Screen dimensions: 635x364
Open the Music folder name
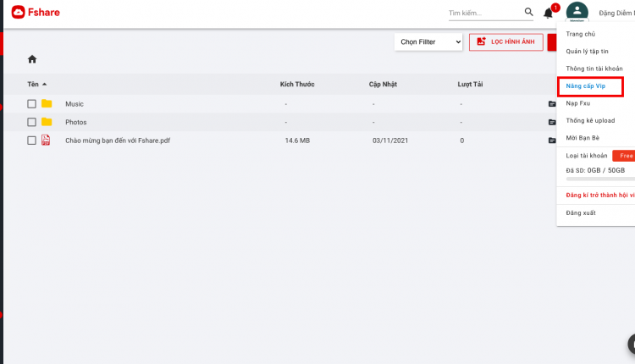[x=75, y=104]
